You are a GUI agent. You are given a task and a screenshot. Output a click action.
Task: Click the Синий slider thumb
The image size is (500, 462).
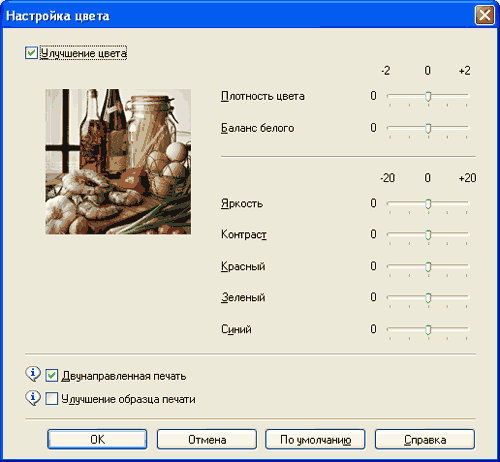428,330
